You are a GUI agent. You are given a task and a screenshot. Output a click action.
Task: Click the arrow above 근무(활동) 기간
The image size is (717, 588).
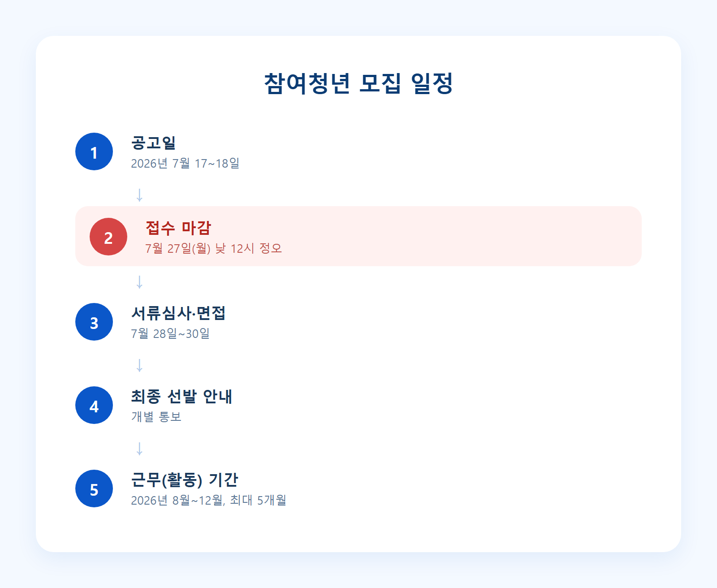tap(139, 449)
